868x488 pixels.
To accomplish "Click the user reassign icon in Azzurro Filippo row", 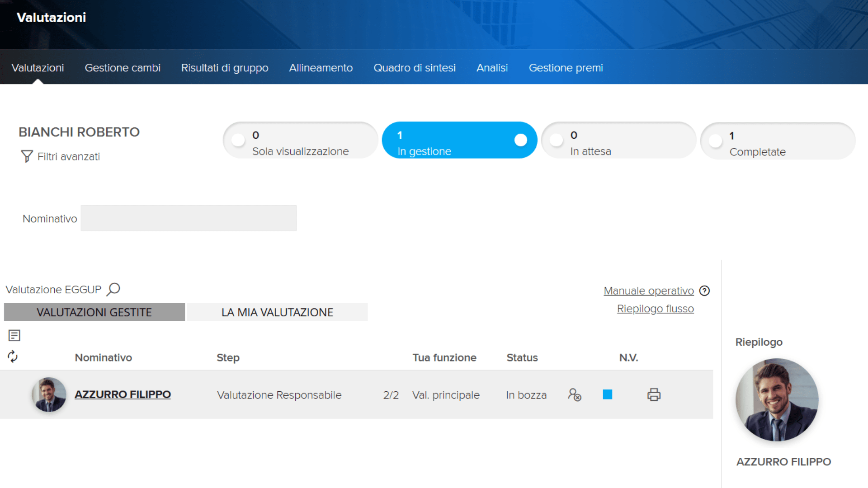I will [575, 394].
